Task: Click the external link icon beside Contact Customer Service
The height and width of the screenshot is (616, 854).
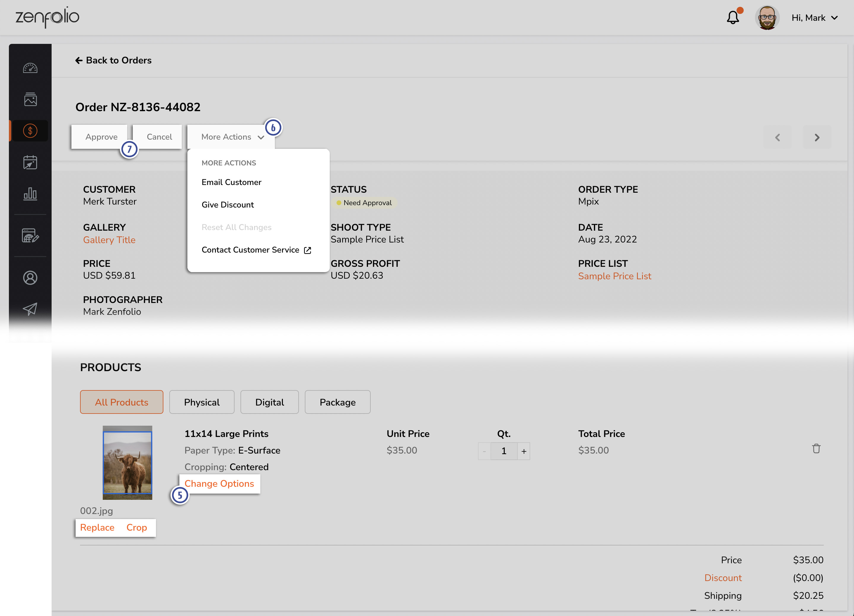Action: [x=307, y=250]
